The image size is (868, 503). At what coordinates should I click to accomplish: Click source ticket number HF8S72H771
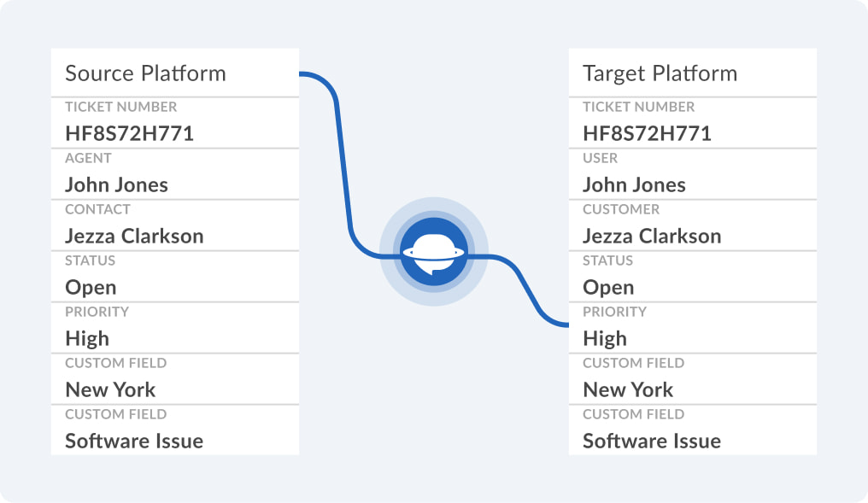[x=130, y=133]
